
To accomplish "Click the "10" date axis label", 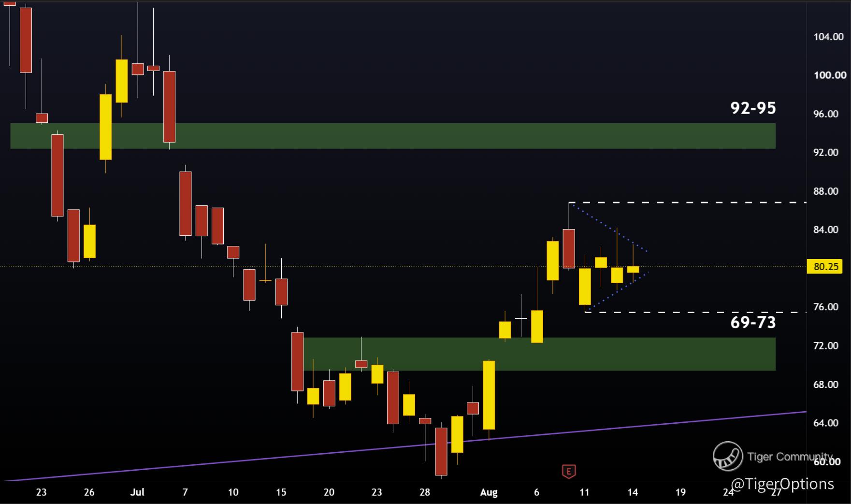I will pyautogui.click(x=233, y=492).
